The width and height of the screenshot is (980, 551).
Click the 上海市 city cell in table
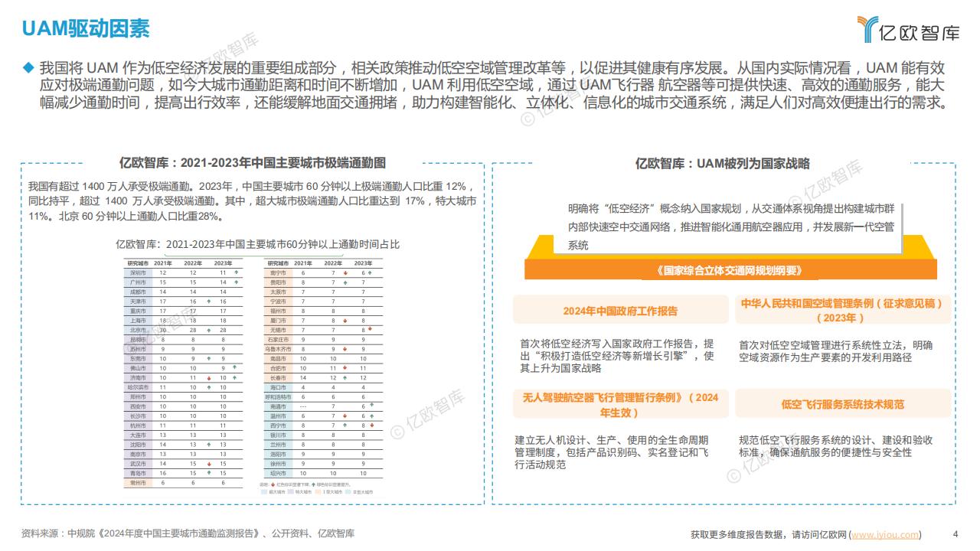139,321
